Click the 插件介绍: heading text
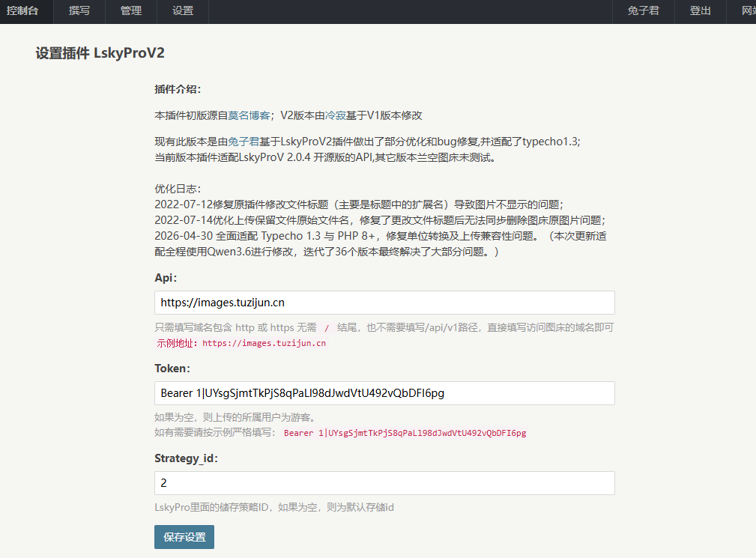 [x=178, y=89]
